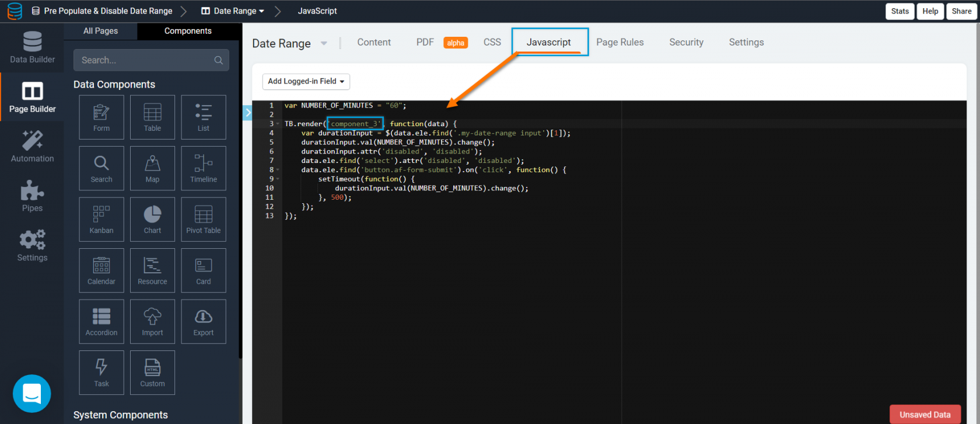The image size is (980, 424).
Task: Click Pre Populate & Disable Date Range breadcrumb
Action: (102, 11)
